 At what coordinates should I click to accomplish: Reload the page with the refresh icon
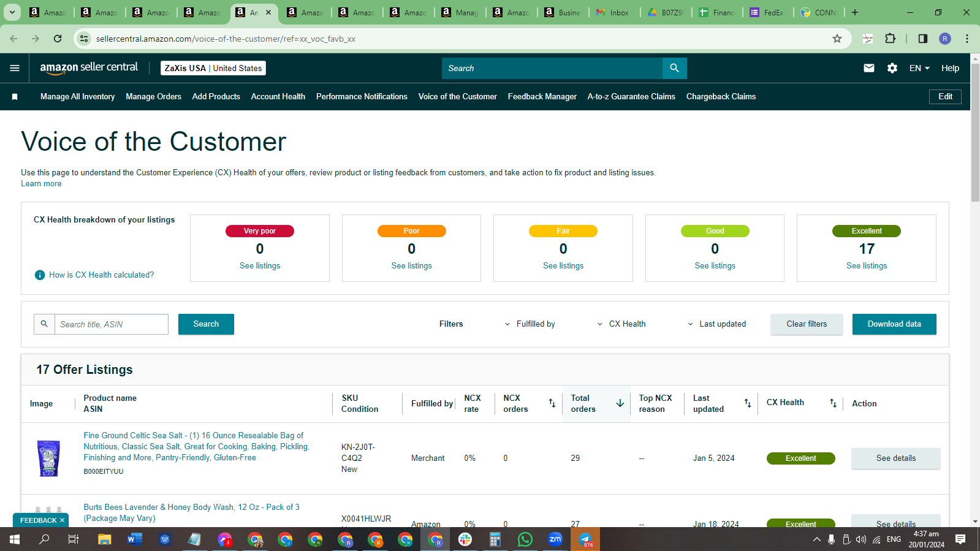[58, 39]
